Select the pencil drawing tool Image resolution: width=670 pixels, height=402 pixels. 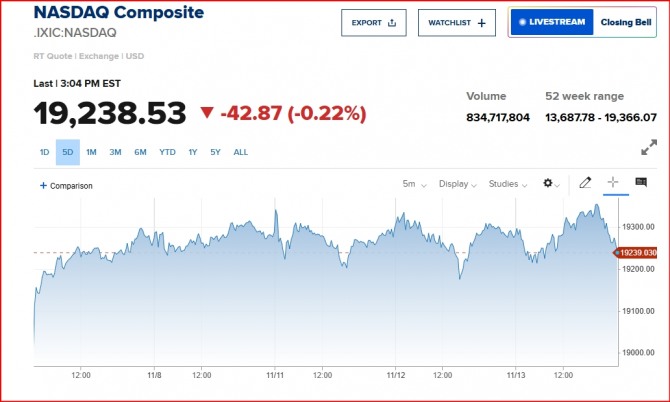point(585,183)
